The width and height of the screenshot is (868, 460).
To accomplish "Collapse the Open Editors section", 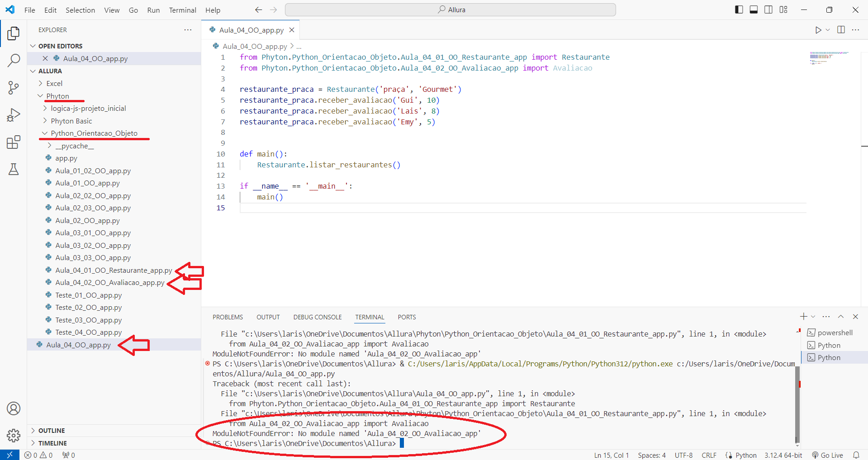I will pyautogui.click(x=33, y=46).
